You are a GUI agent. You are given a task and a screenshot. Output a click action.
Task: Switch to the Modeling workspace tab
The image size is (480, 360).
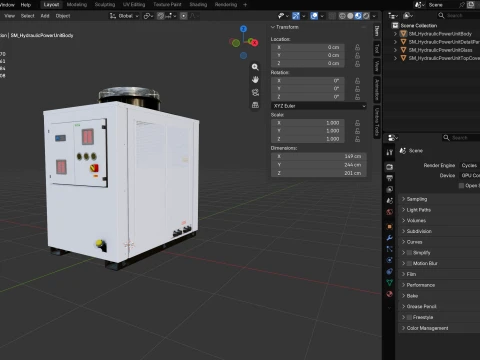pos(77,5)
